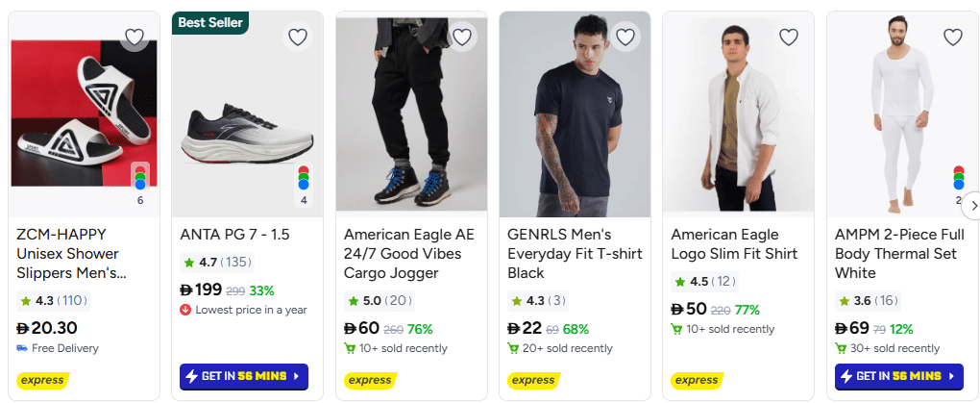Favorite the ZCM-HAPPY shower slippers
This screenshot has height=403, width=980.
[x=135, y=38]
